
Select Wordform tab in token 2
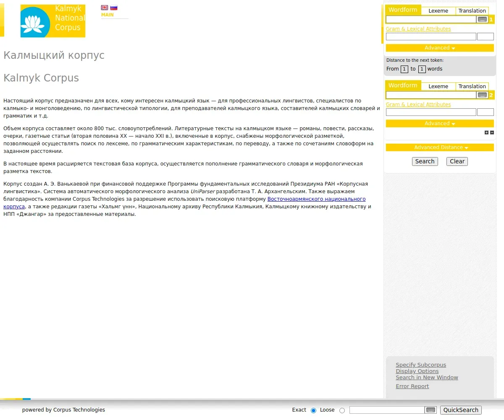pyautogui.click(x=403, y=86)
